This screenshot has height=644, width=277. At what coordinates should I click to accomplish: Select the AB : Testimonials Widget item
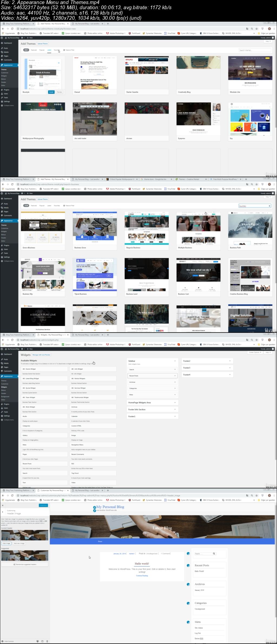(93, 397)
